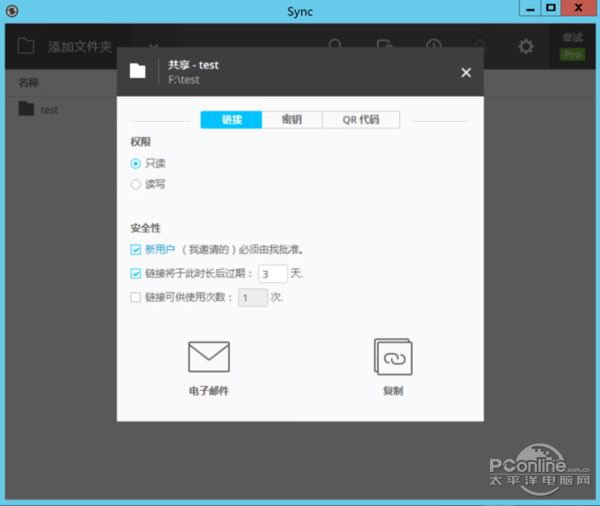600x506 pixels.
Task: Click the search icon in Sync toolbar
Action: (x=335, y=44)
